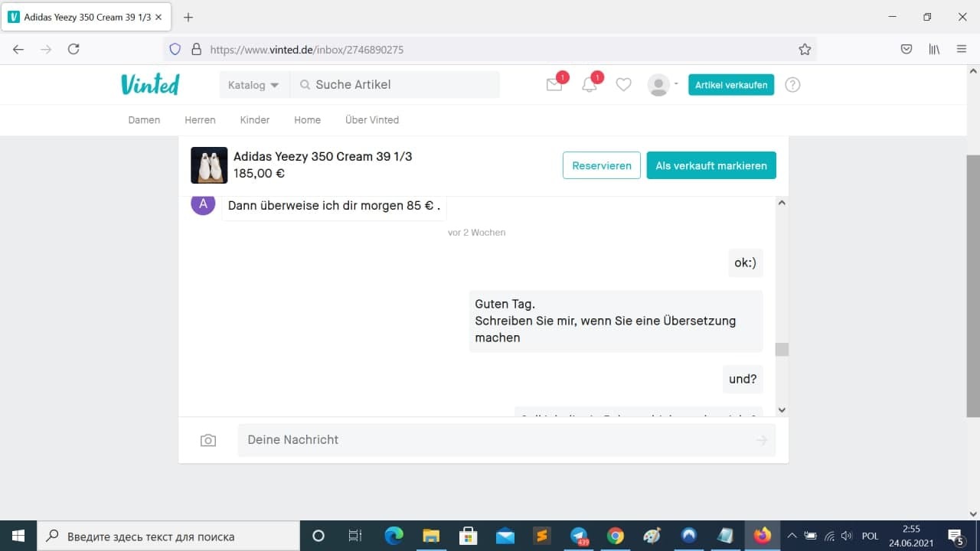
Task: Click the 'ok:)' message bubble
Action: point(746,263)
